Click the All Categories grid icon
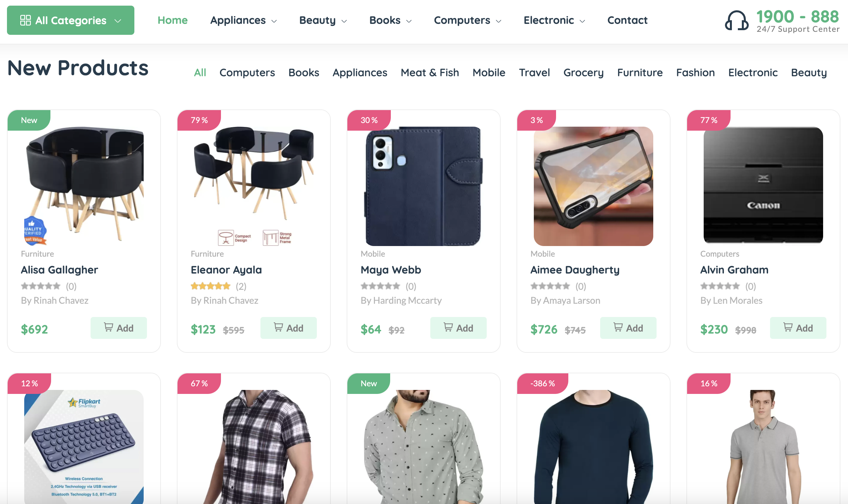Screen dimensions: 848x504 (x=26, y=20)
